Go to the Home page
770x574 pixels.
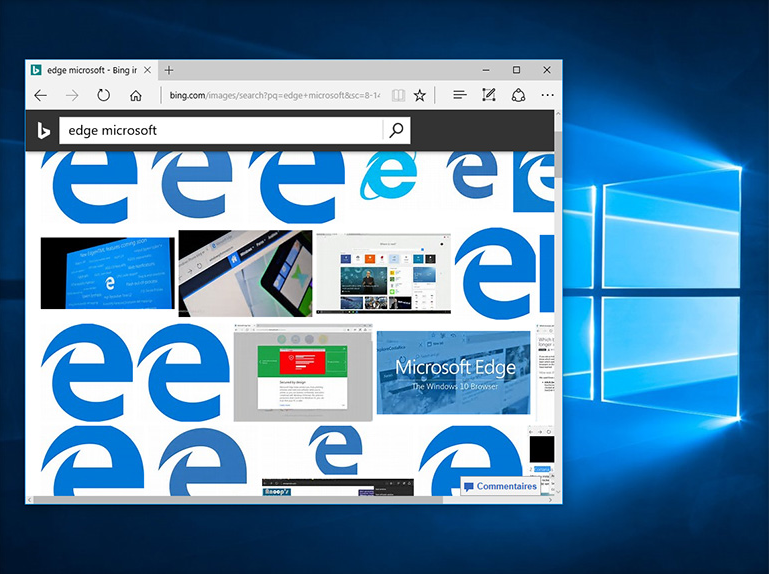pos(136,96)
